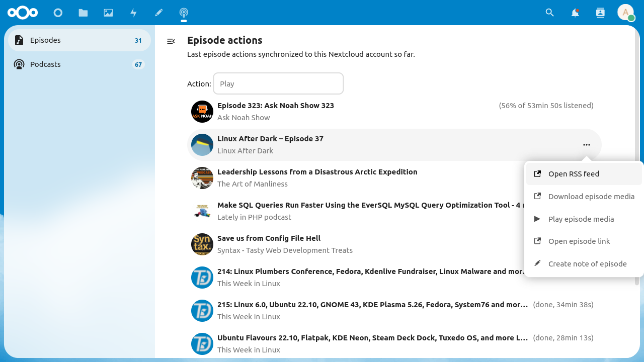The image size is (644, 362).
Task: Click the Ask Noah Show subtitle
Action: (244, 118)
